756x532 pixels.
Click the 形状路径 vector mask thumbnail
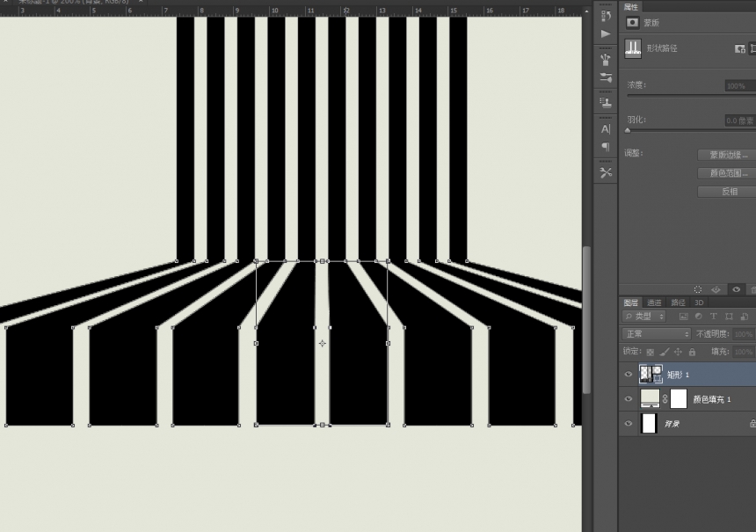pyautogui.click(x=633, y=48)
